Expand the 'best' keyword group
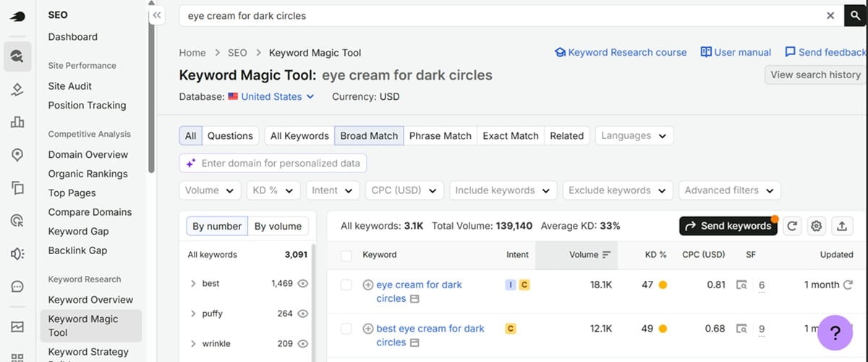 tap(193, 284)
